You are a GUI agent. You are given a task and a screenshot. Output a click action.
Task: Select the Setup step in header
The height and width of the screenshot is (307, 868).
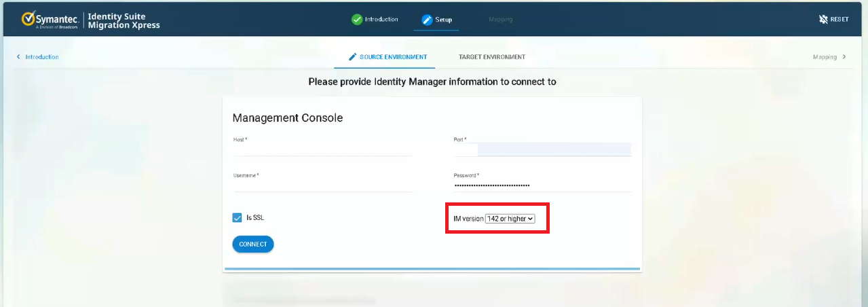tap(436, 20)
